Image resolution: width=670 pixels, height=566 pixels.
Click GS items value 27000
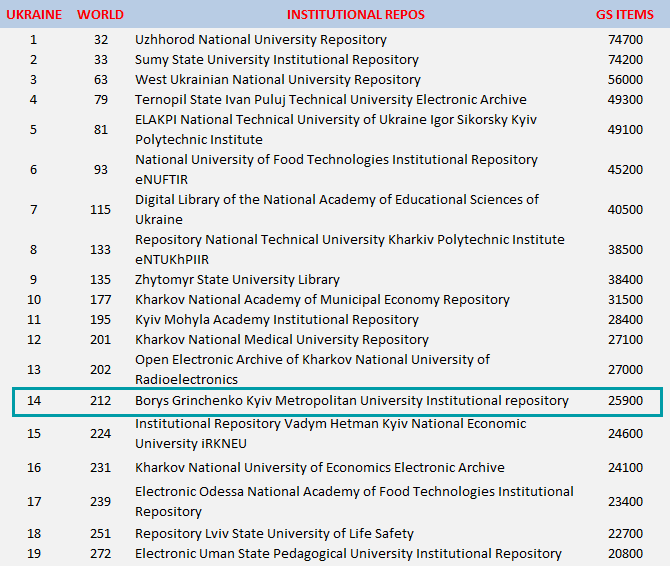point(625,370)
